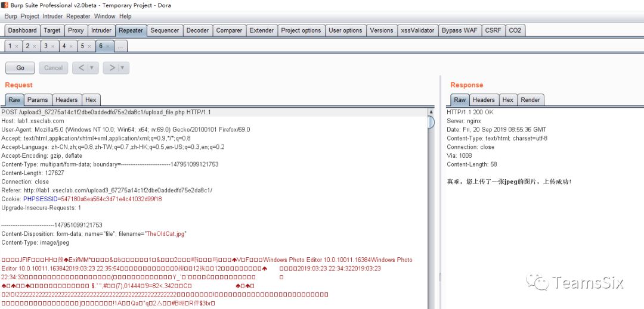The height and width of the screenshot is (309, 644).
Task: Open the CSRF extension tab
Action: (x=493, y=30)
